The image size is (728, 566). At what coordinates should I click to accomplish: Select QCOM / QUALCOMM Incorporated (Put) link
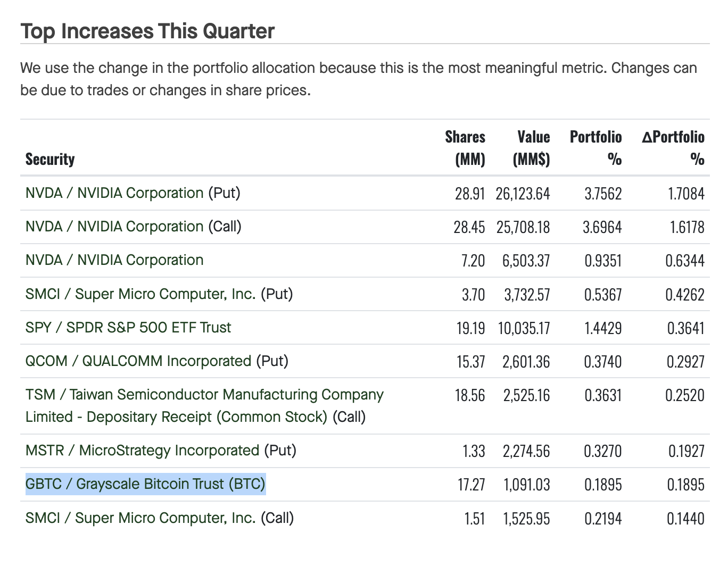pos(138,361)
